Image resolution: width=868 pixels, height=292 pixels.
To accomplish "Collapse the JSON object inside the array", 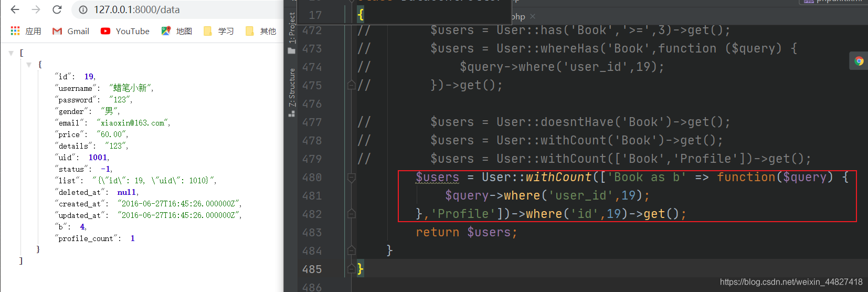I will click(x=29, y=65).
